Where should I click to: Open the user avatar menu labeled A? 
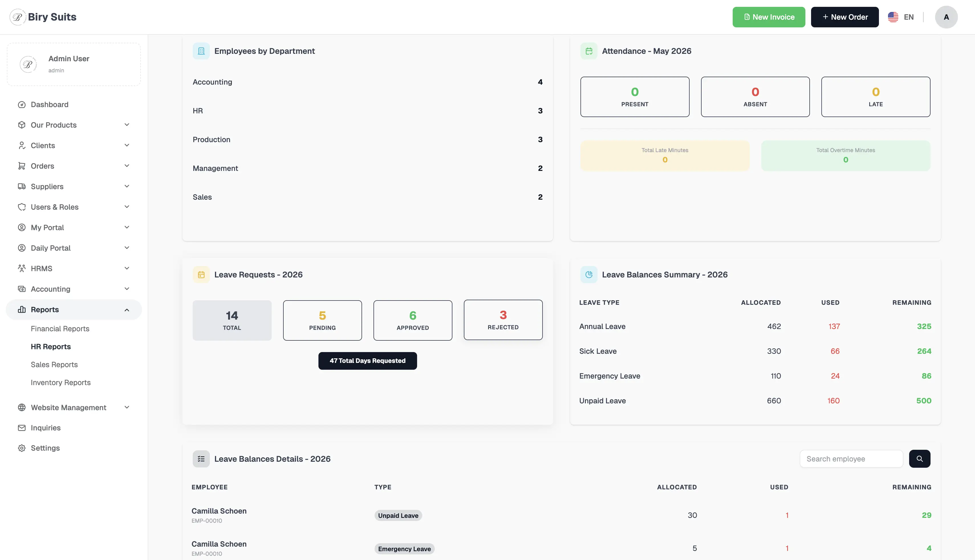pos(946,17)
